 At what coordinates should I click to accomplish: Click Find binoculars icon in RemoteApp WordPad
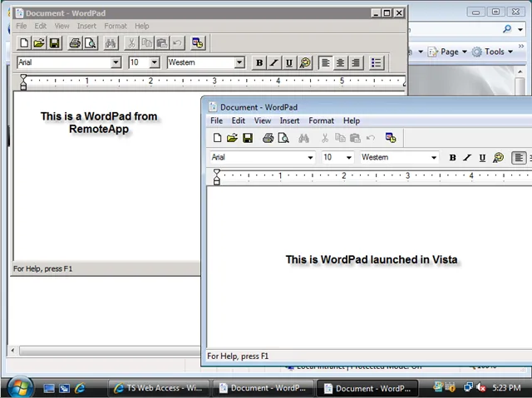[111, 43]
